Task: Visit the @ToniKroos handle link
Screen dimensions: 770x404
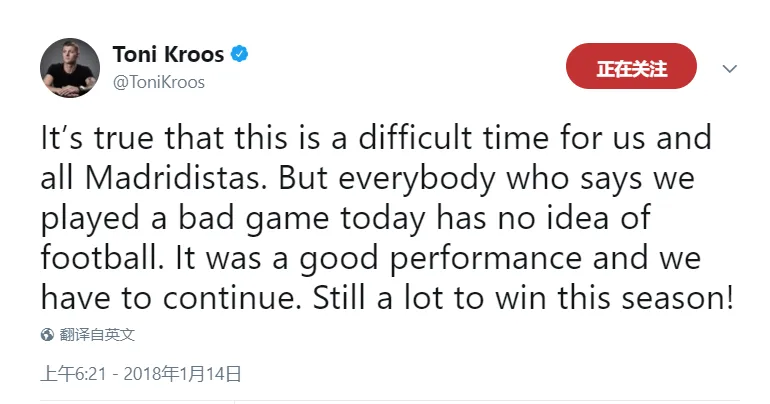Action: point(159,82)
